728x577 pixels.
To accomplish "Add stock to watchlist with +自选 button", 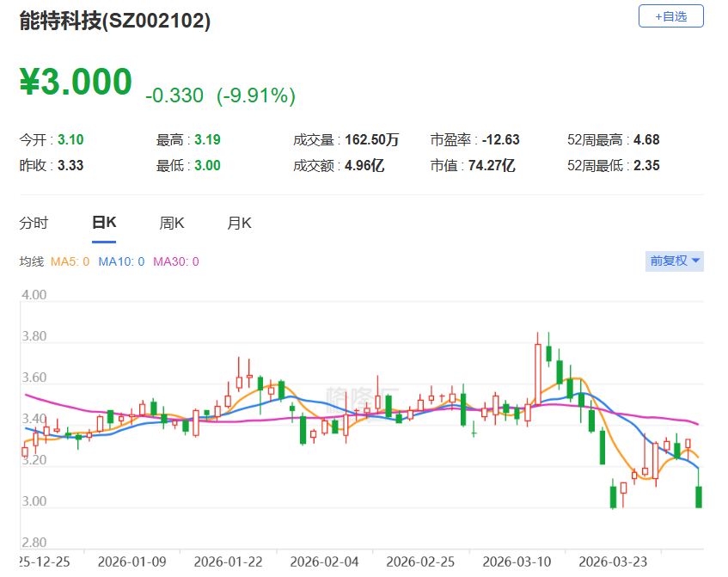I will [x=671, y=16].
